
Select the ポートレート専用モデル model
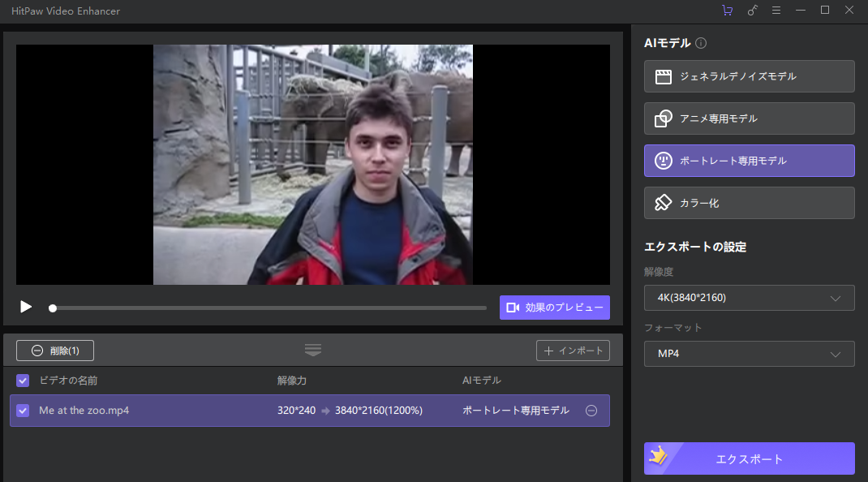click(x=749, y=161)
